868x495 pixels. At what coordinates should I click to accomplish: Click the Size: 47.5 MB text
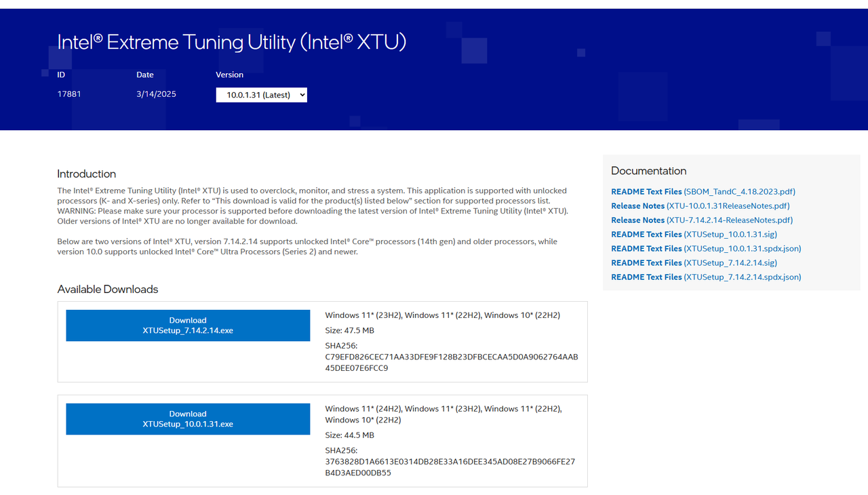pyautogui.click(x=350, y=331)
